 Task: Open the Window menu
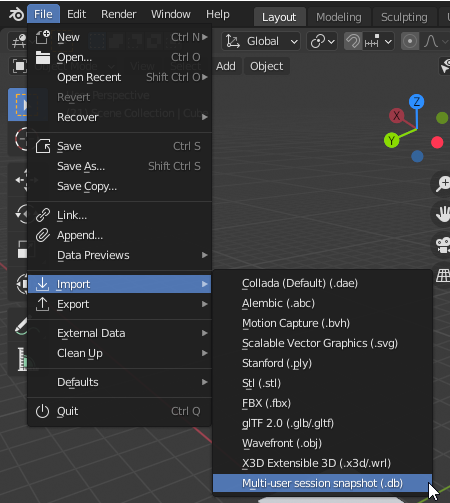(x=171, y=14)
